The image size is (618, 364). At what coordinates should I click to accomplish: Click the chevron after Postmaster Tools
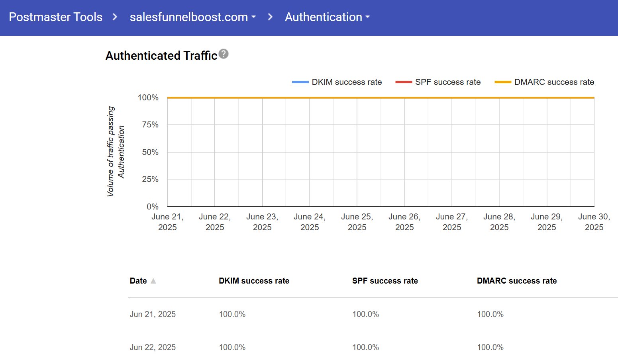(x=115, y=17)
